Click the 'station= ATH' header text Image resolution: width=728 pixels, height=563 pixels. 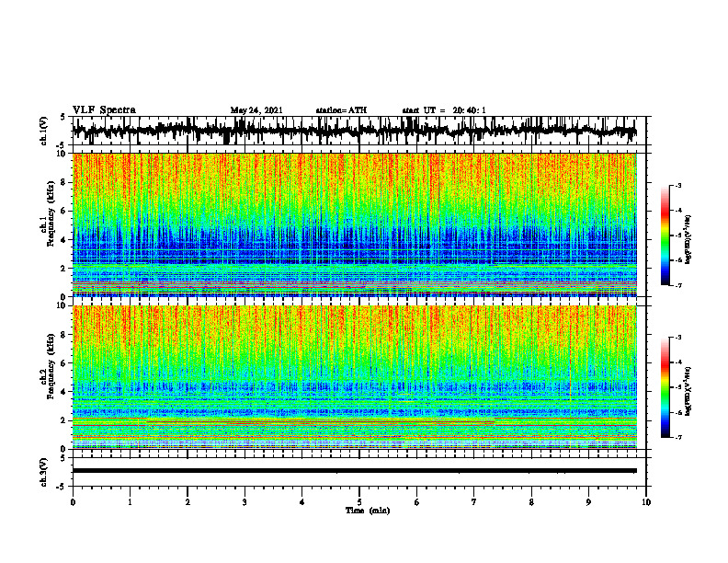(x=341, y=110)
